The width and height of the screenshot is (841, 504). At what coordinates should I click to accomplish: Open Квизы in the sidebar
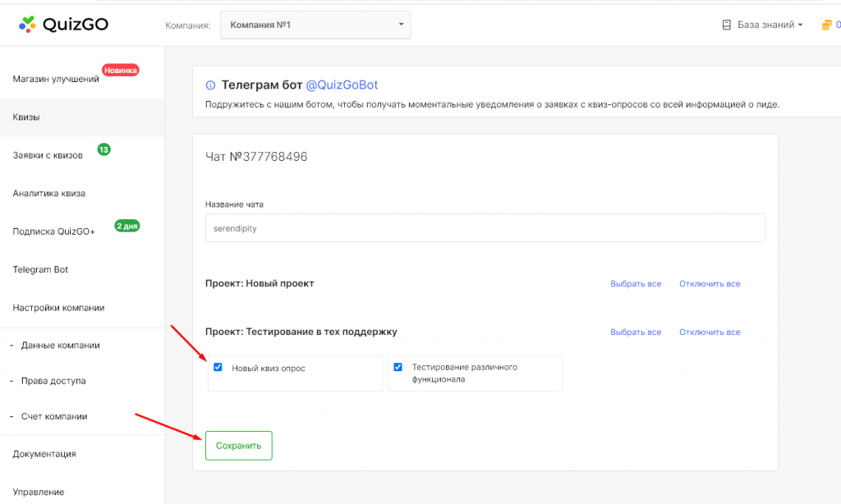tap(26, 117)
